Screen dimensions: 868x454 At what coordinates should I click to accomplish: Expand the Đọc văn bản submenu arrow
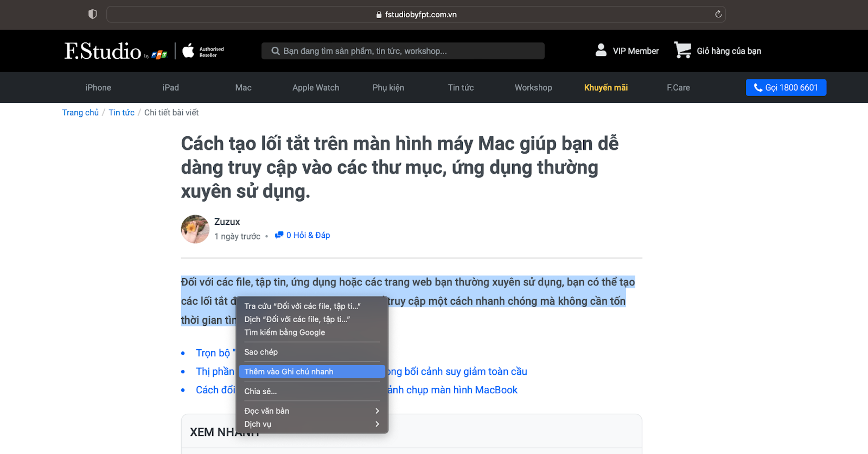point(377,411)
